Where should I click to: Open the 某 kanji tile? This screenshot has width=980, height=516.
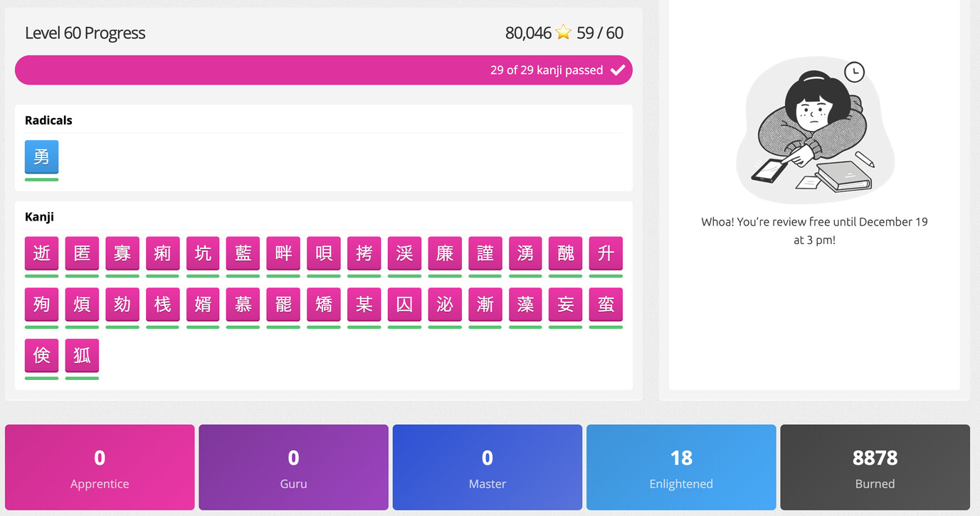point(364,305)
